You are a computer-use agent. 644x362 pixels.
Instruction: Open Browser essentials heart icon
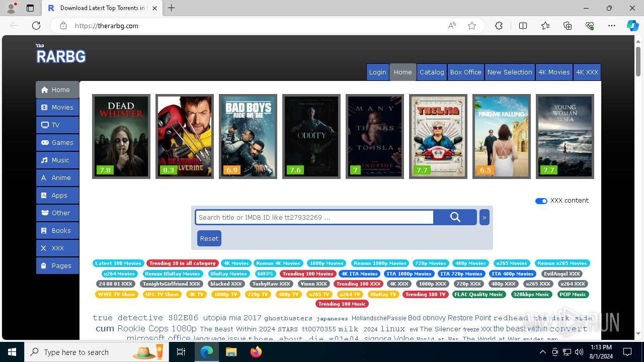click(x=590, y=26)
